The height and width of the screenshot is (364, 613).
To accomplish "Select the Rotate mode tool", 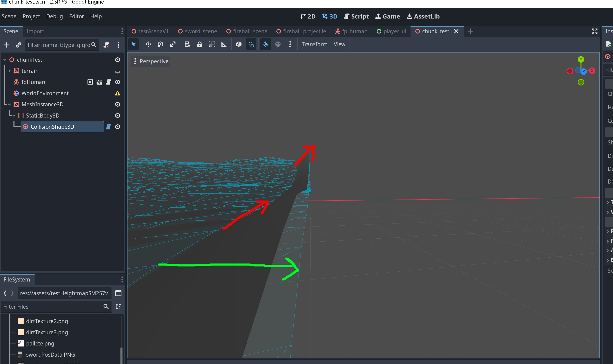I will click(x=160, y=44).
